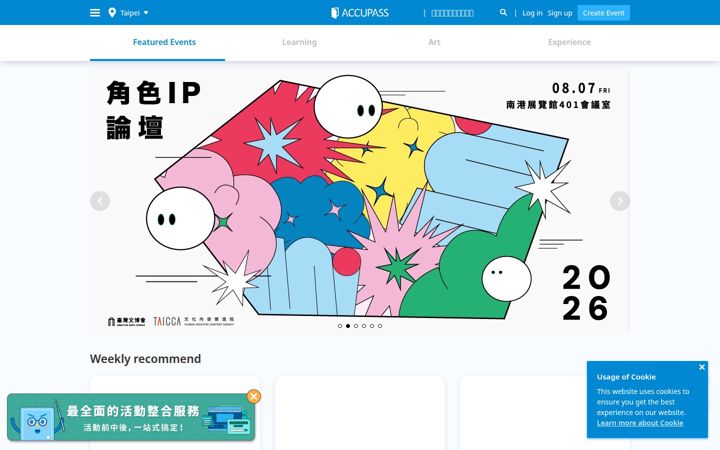Go to previous carousel slide arrow
Screen dimensions: 720x450
[100, 201]
